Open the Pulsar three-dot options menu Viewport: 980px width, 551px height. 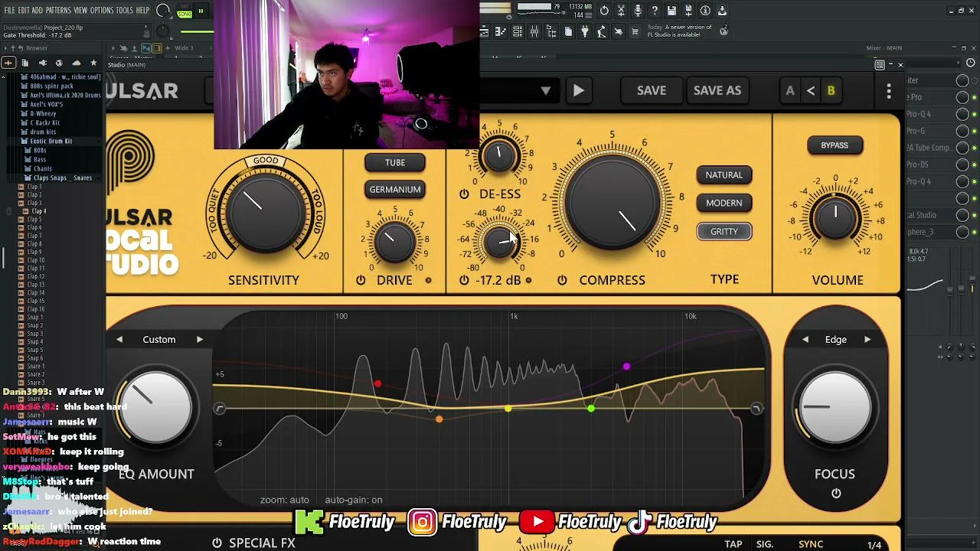[889, 90]
